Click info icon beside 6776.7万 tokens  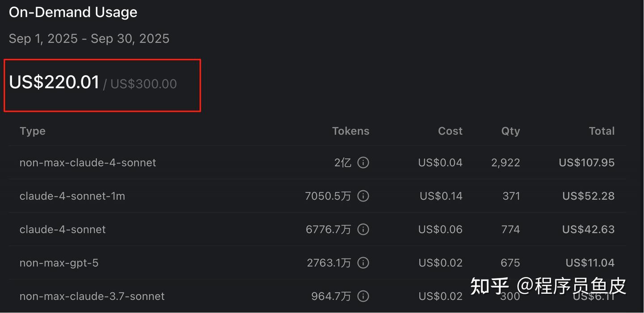click(x=363, y=229)
